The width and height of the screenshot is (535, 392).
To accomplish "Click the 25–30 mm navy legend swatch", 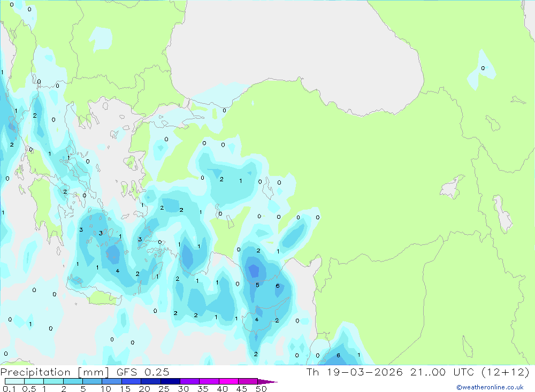I will pyautogui.click(x=170, y=381).
